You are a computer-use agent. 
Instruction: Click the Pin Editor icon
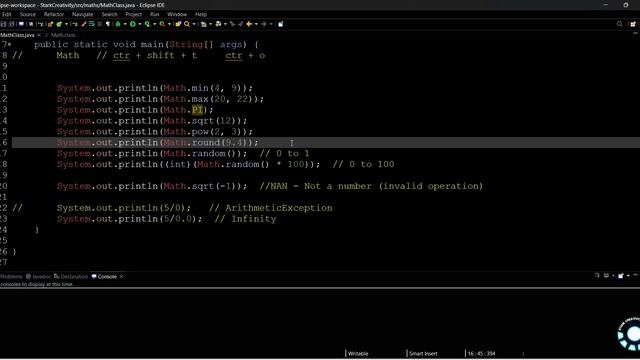(x=280, y=24)
